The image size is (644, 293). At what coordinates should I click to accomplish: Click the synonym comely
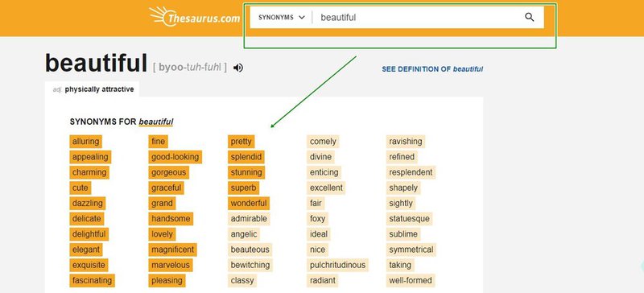(x=323, y=142)
